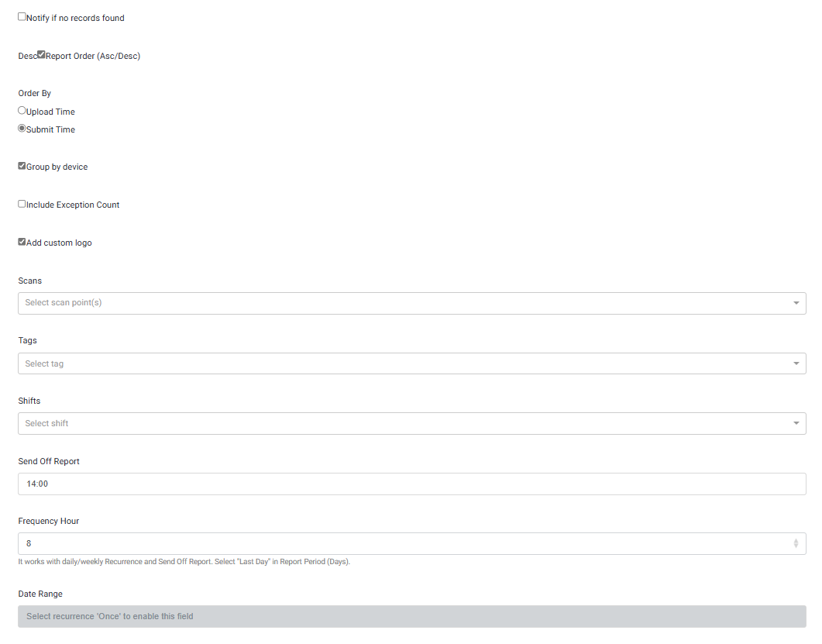Click the Send Off Report label text
The image size is (822, 644).
click(49, 461)
